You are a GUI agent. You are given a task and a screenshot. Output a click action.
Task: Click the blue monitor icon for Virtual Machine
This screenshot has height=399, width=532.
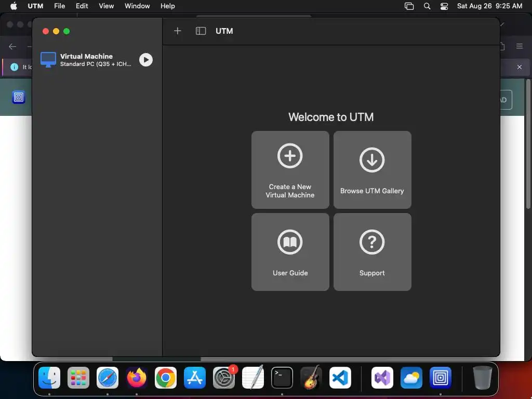click(x=48, y=60)
